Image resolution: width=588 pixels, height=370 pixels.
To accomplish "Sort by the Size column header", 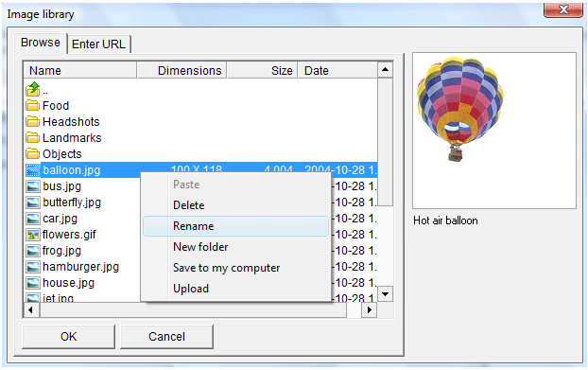I will tap(262, 71).
